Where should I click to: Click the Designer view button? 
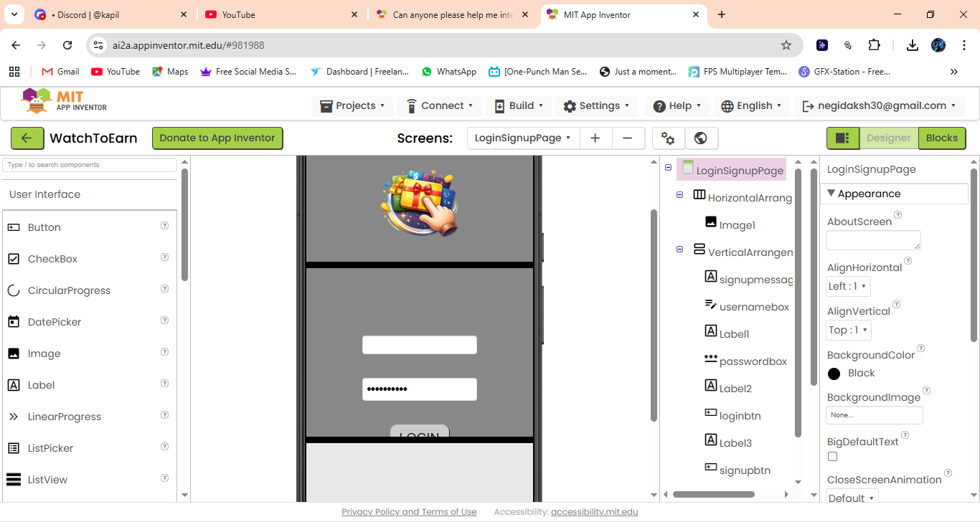[889, 138]
